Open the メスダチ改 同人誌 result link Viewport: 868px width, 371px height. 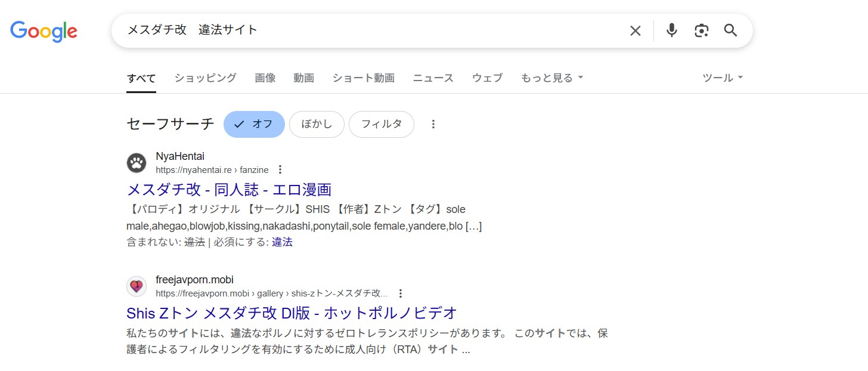tap(230, 189)
